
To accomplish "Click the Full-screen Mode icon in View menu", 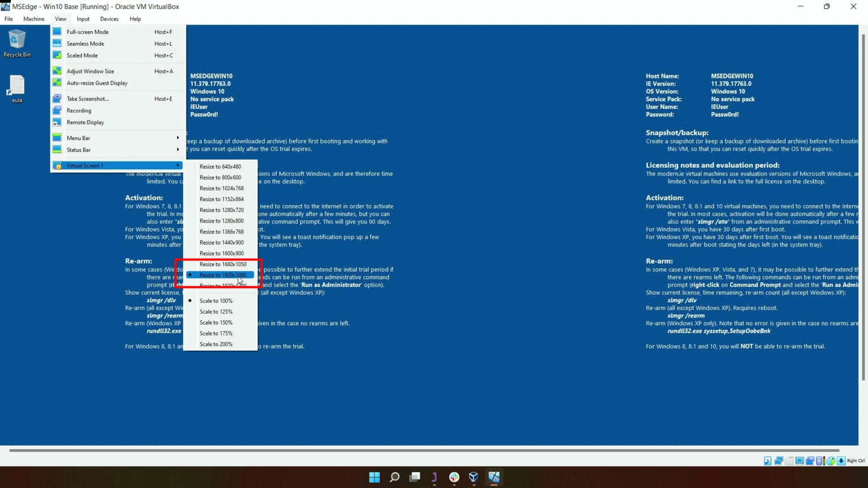I will [57, 32].
